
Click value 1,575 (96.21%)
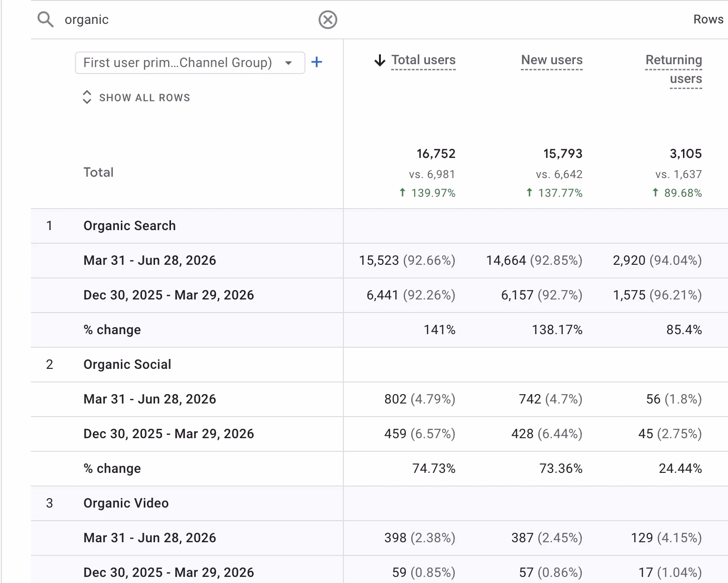[657, 295]
